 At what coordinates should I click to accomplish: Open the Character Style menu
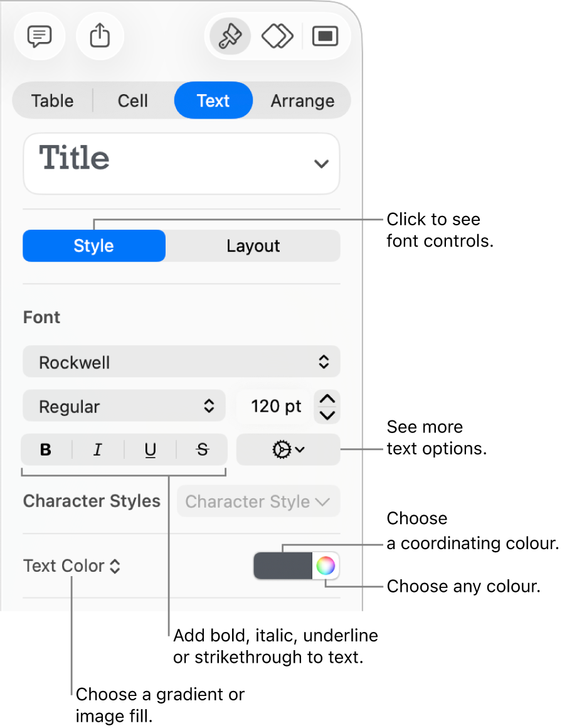258,501
